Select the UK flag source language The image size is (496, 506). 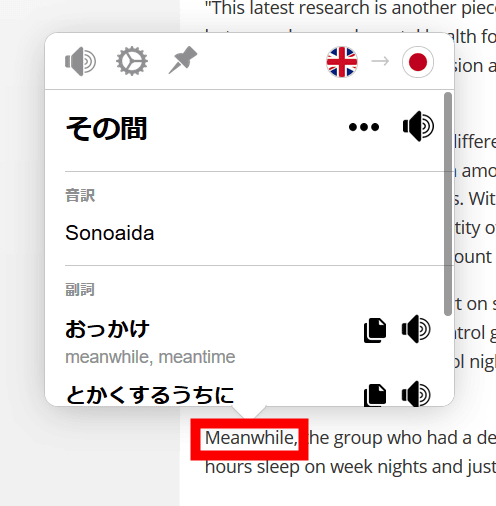click(x=342, y=62)
